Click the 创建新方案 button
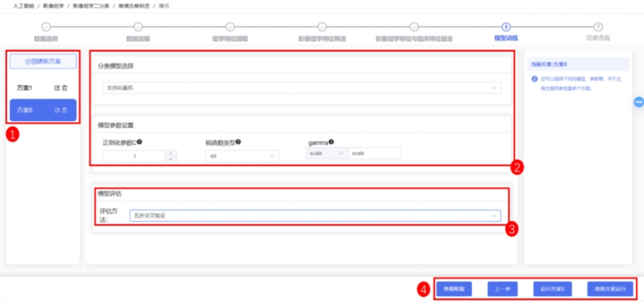The height and width of the screenshot is (304, 644). (43, 61)
